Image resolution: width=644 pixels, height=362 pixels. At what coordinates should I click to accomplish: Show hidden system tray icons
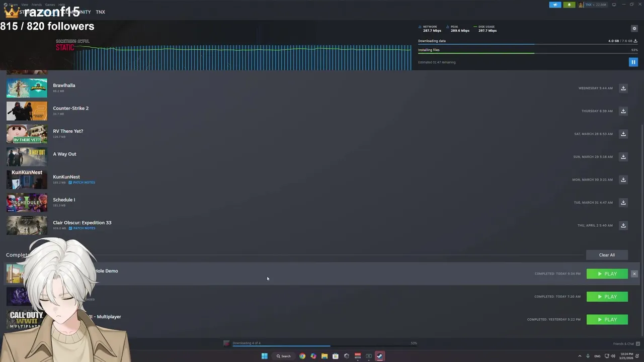[579, 356]
